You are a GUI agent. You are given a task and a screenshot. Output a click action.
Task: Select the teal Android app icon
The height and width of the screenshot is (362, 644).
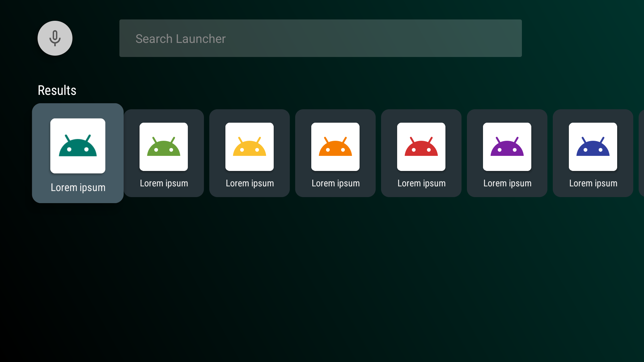(x=78, y=146)
